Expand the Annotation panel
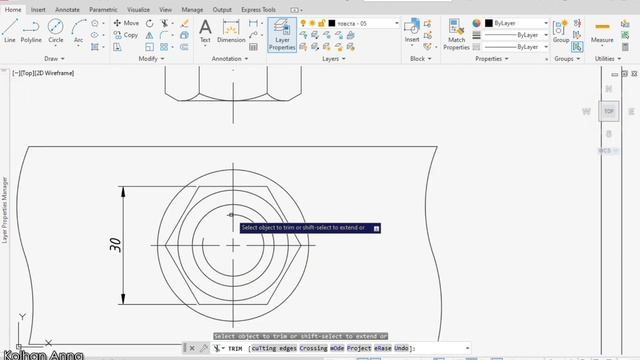The image size is (640, 360). coord(230,59)
